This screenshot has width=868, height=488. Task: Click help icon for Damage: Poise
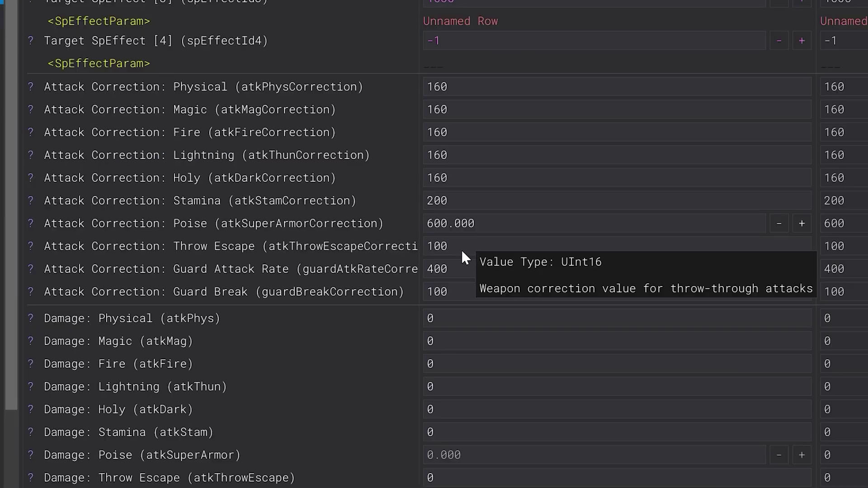(31, 455)
